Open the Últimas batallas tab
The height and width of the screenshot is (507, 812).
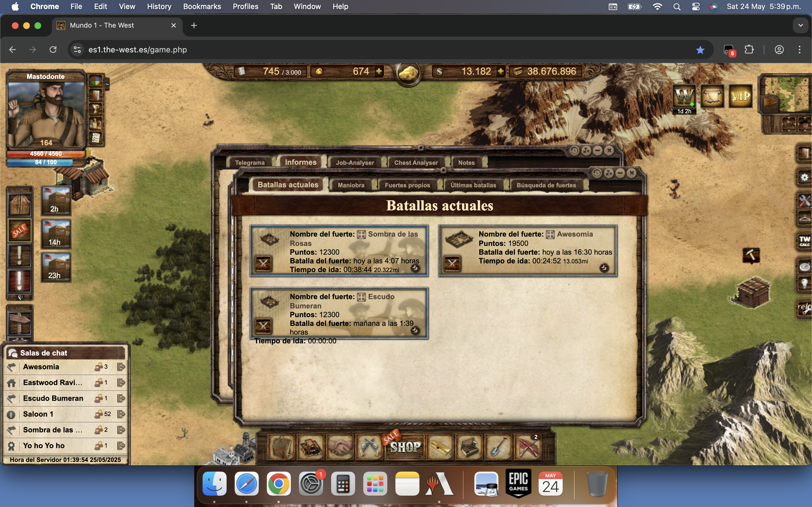473,185
